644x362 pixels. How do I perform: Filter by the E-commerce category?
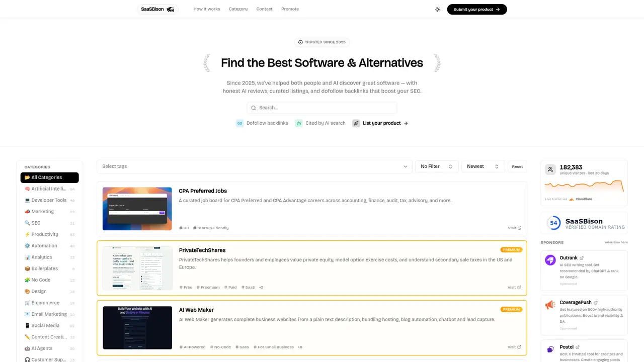coord(50,303)
